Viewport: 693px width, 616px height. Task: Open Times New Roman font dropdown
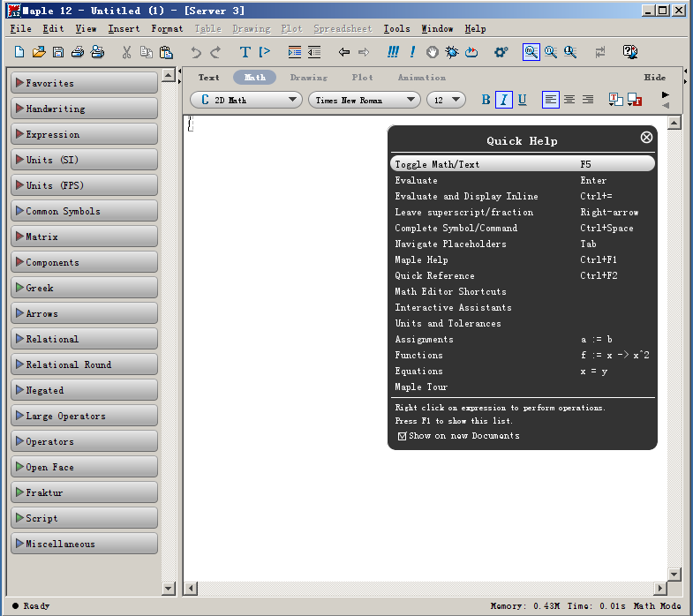(x=365, y=100)
